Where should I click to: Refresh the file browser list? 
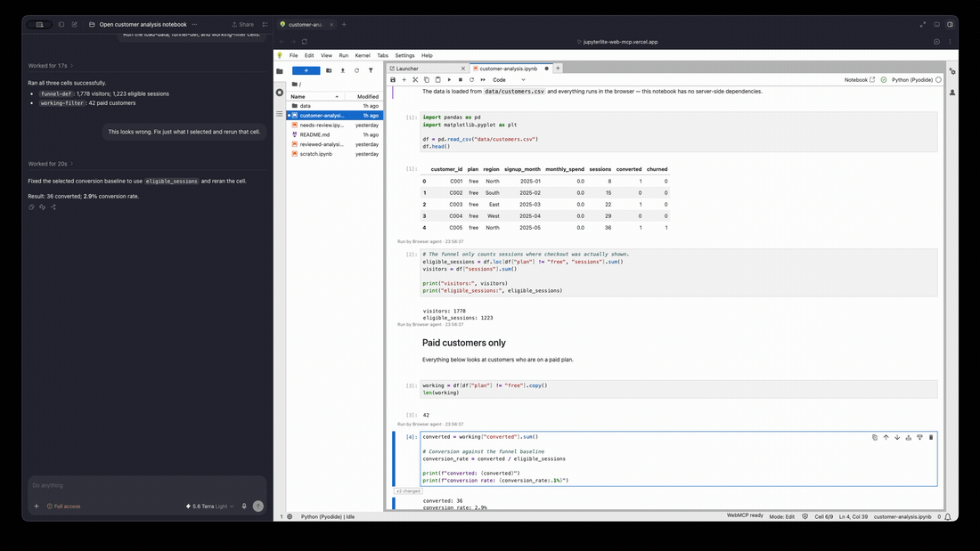(357, 70)
